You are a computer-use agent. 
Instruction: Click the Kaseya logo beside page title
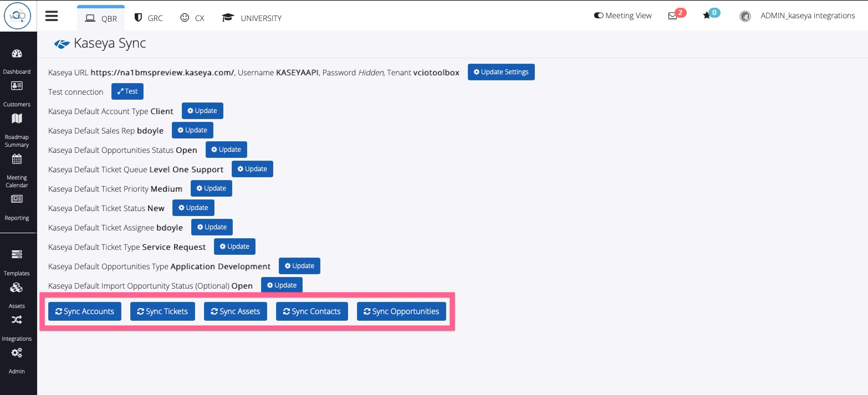pyautogui.click(x=62, y=44)
